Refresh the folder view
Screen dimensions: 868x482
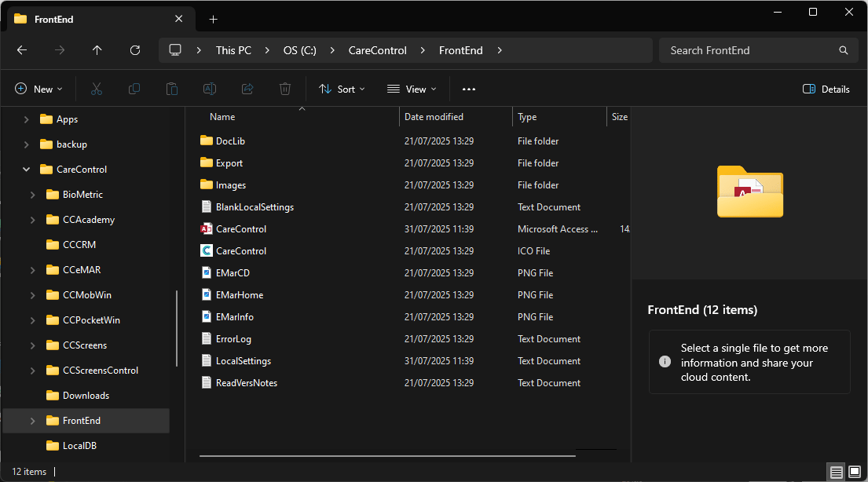(135, 50)
